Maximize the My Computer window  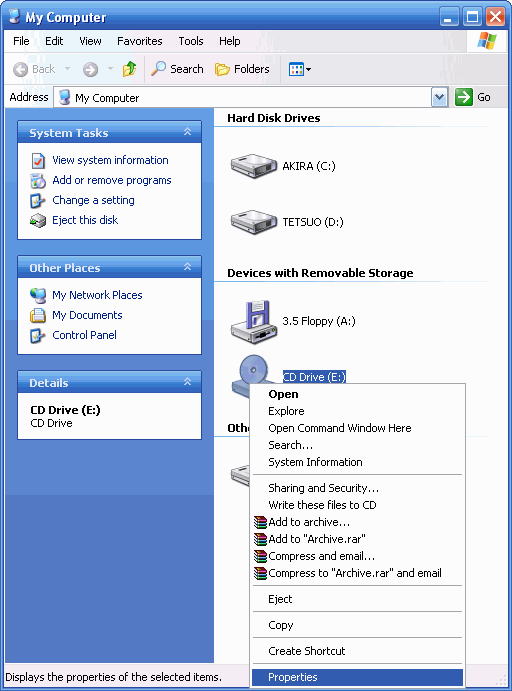[472, 17]
